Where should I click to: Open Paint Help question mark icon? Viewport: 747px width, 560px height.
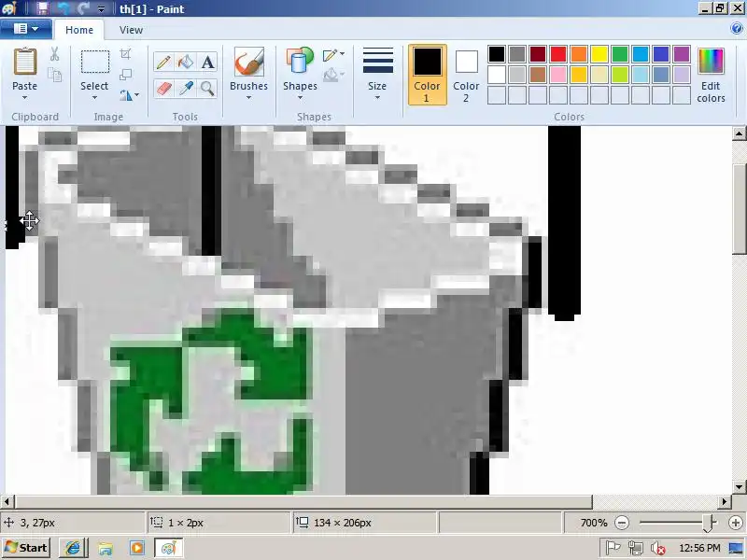pyautogui.click(x=736, y=29)
